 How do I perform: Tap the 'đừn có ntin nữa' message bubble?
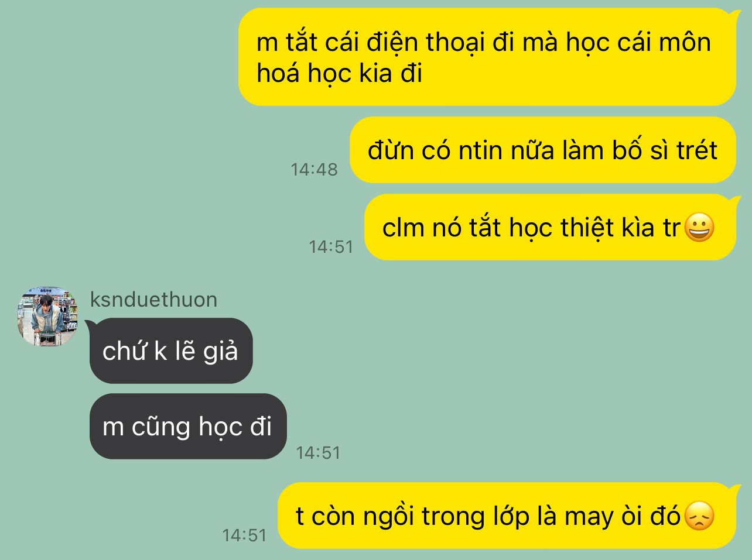pos(543,150)
